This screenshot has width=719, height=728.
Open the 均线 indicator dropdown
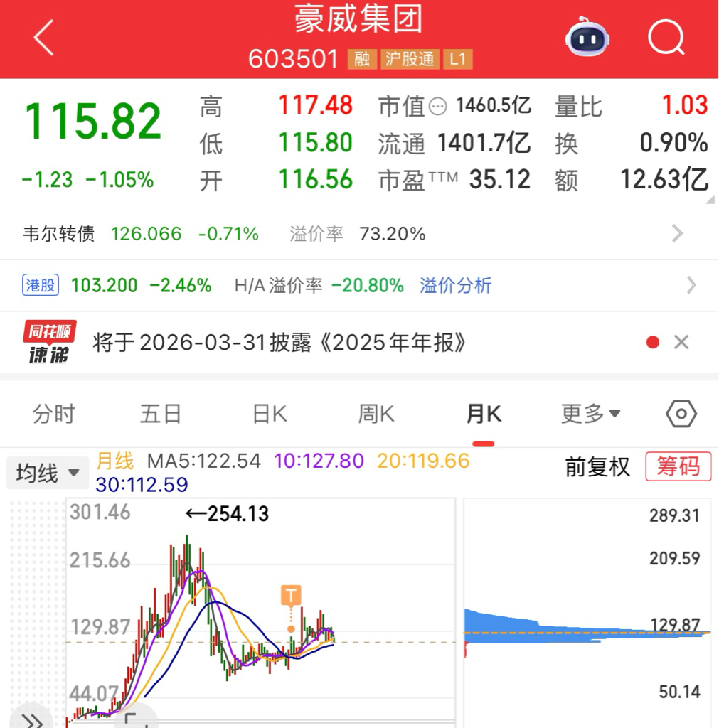click(48, 473)
